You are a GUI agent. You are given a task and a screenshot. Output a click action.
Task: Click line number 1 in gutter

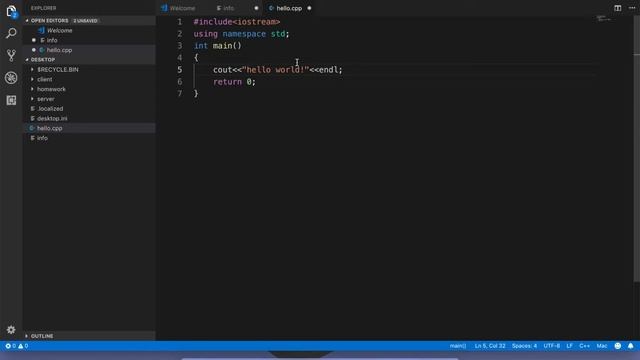180,22
